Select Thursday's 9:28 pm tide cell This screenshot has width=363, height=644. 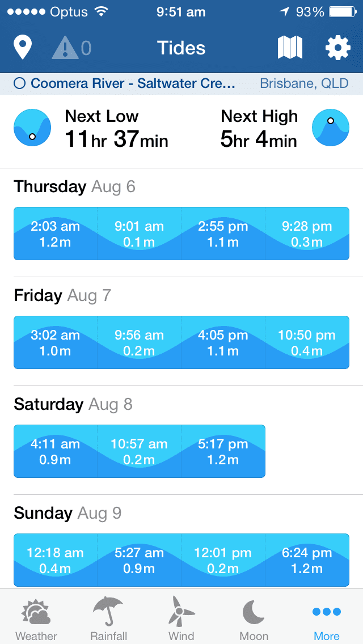click(x=307, y=234)
